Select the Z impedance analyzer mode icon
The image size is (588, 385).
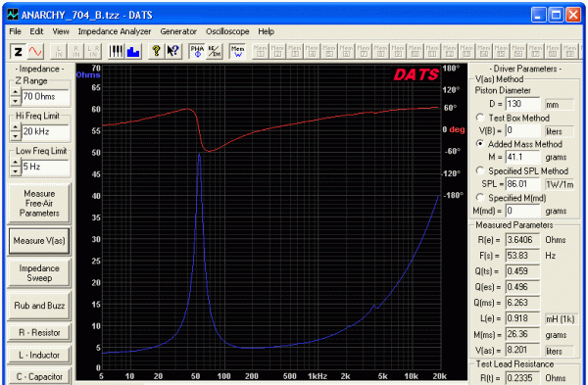point(18,51)
